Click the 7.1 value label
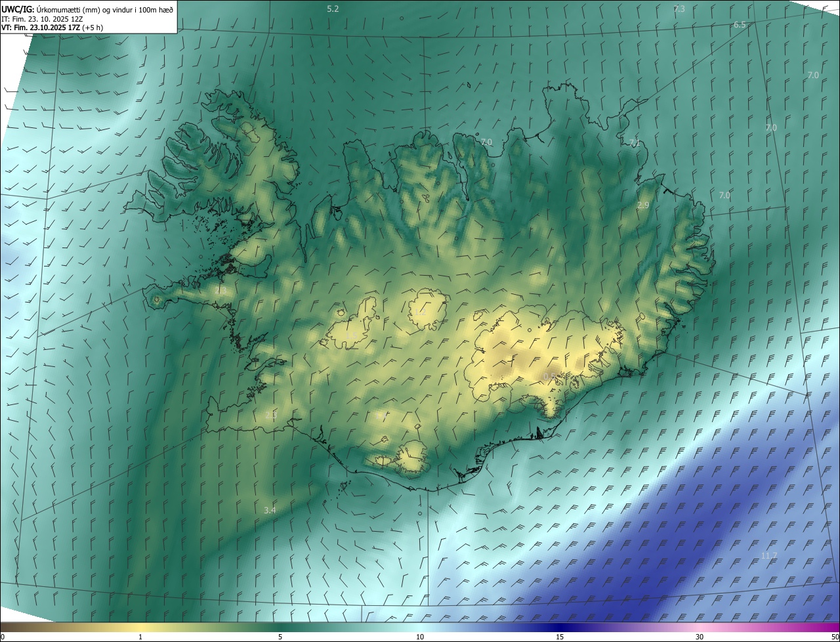Screen dimensions: 840x642 (x=634, y=143)
